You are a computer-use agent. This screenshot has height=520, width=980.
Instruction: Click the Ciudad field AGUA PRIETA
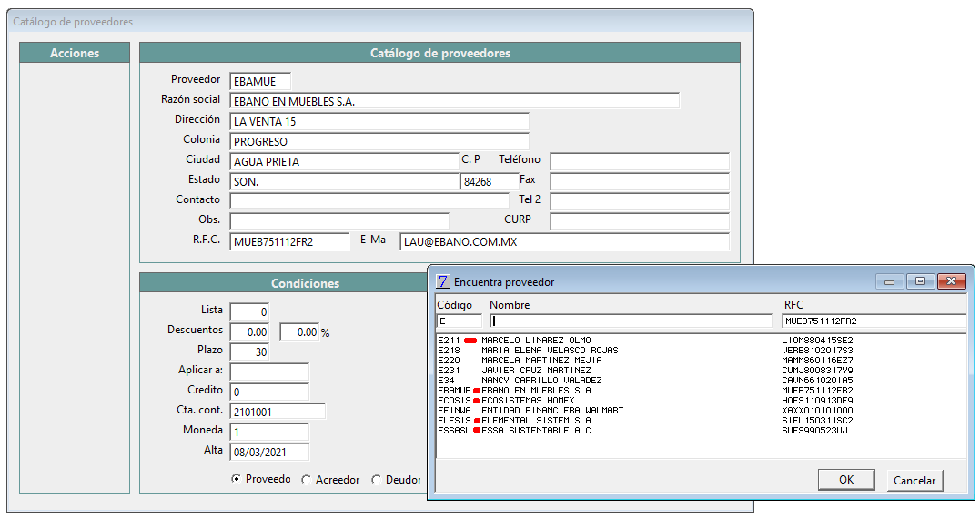tap(344, 161)
